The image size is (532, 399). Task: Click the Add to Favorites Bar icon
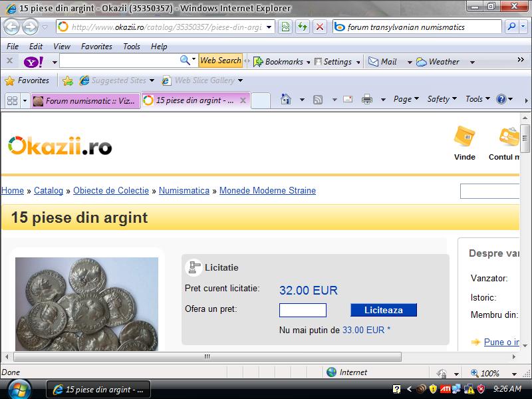tap(67, 80)
